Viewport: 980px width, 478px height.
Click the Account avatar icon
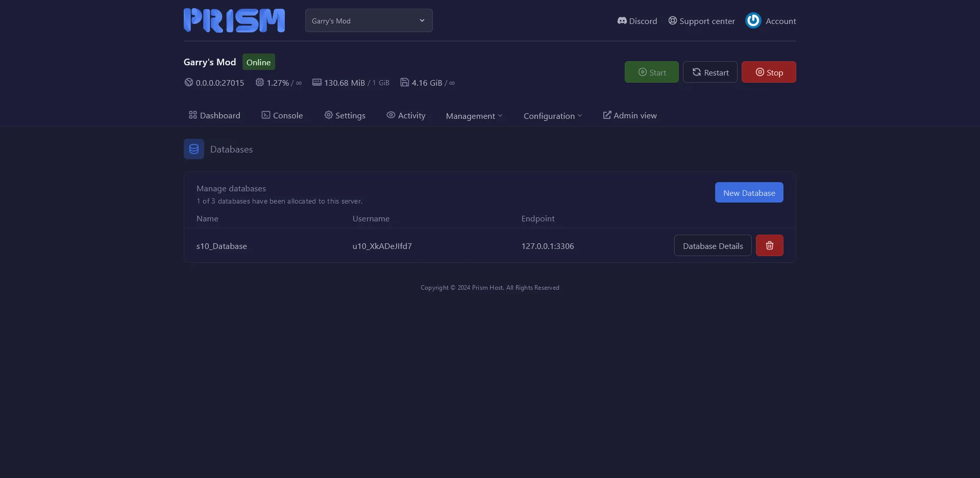(x=753, y=21)
